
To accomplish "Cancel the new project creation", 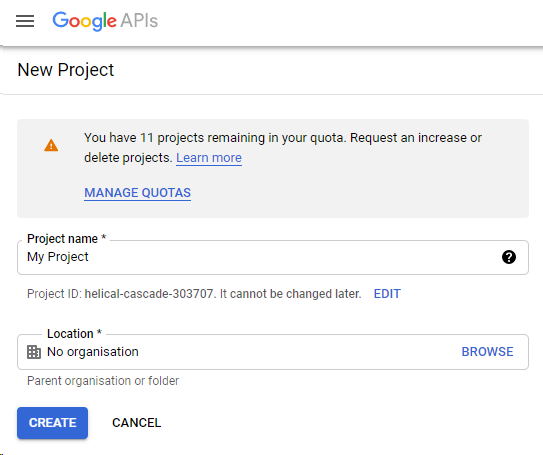I will tap(136, 422).
